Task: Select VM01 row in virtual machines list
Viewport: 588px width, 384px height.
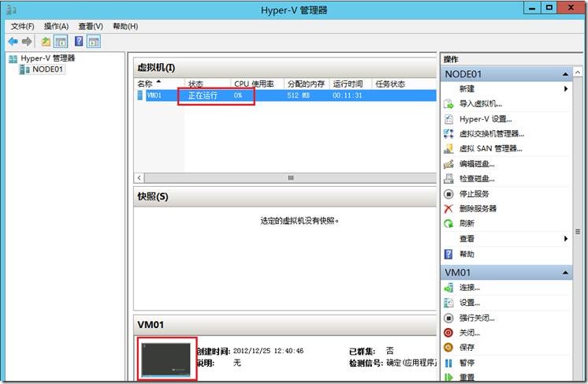Action: pyautogui.click(x=285, y=95)
